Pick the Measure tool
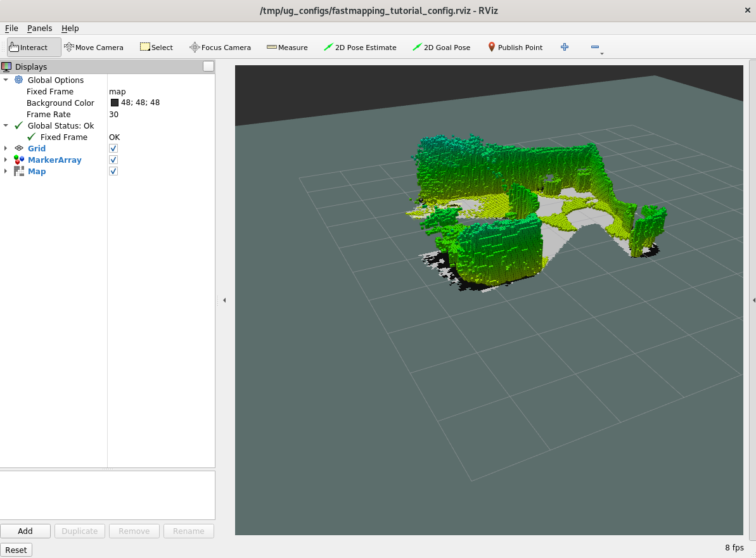Screen dimensions: 756x558 tap(287, 48)
